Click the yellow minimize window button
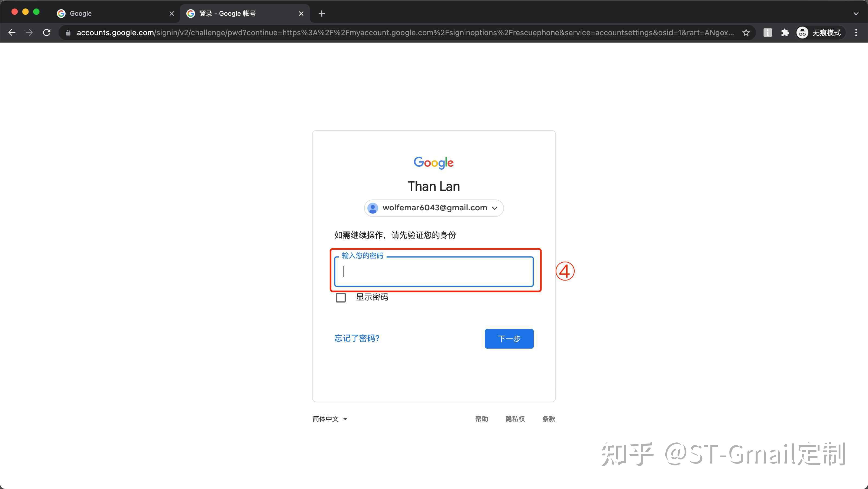The height and width of the screenshot is (489, 868). [25, 12]
